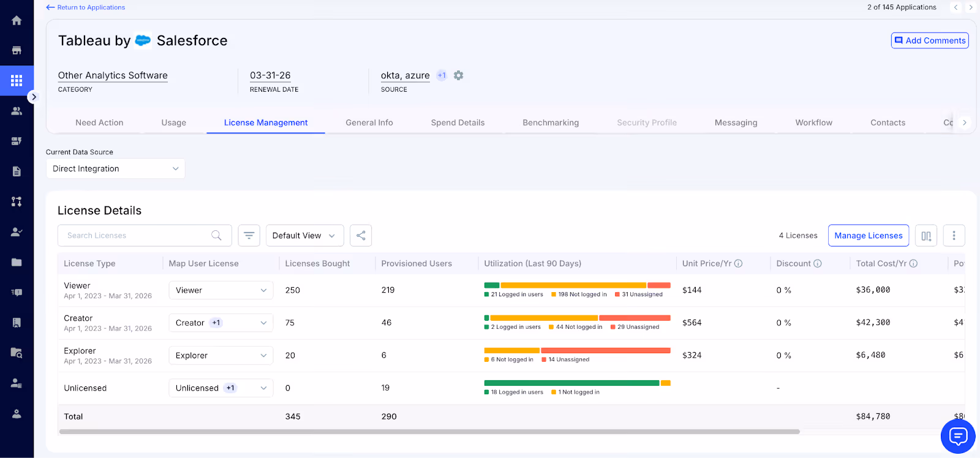Image resolution: width=980 pixels, height=458 pixels.
Task: Open the user device icon in sidebar
Action: click(x=17, y=383)
